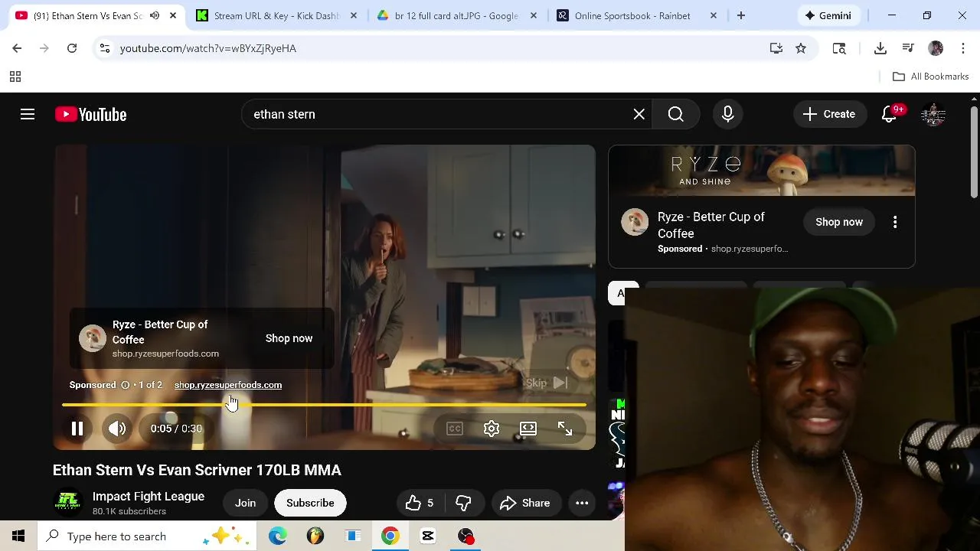The width and height of the screenshot is (980, 551).
Task: Open more actions below the video
Action: tap(582, 503)
